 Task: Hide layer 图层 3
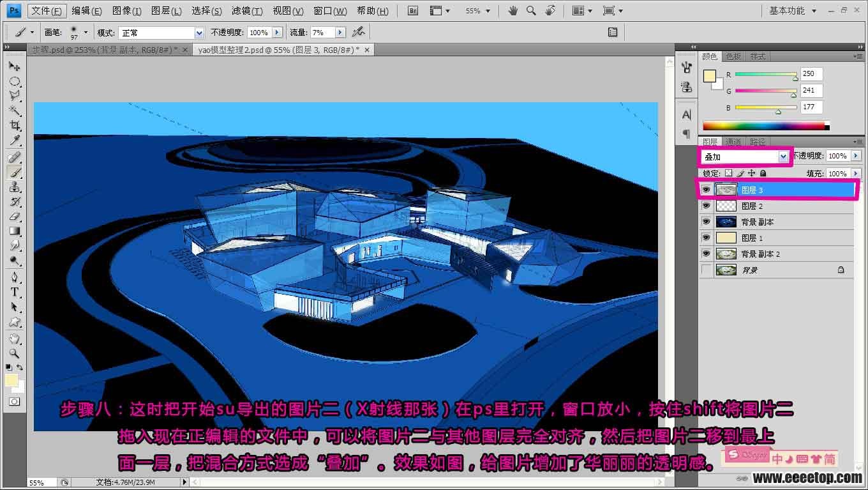click(706, 190)
